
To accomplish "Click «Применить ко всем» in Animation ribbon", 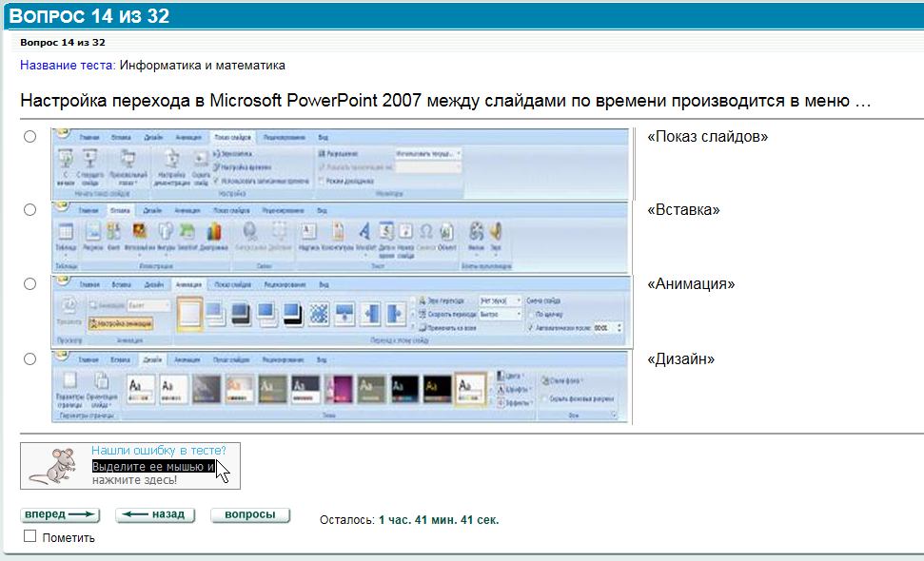I will pyautogui.click(x=447, y=328).
